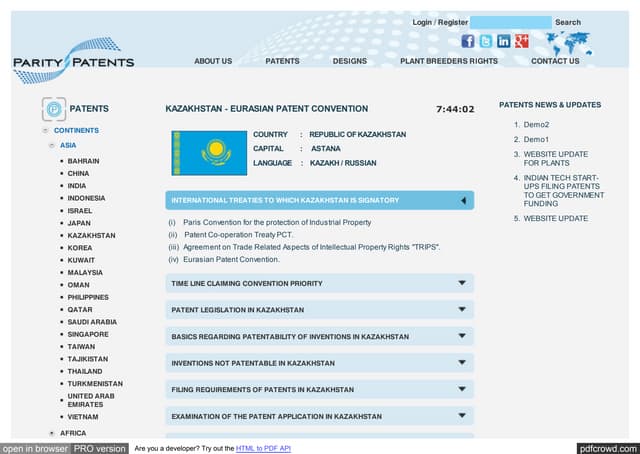Open the Designs menu item
Image resolution: width=640 pixels, height=454 pixels.
(x=350, y=61)
